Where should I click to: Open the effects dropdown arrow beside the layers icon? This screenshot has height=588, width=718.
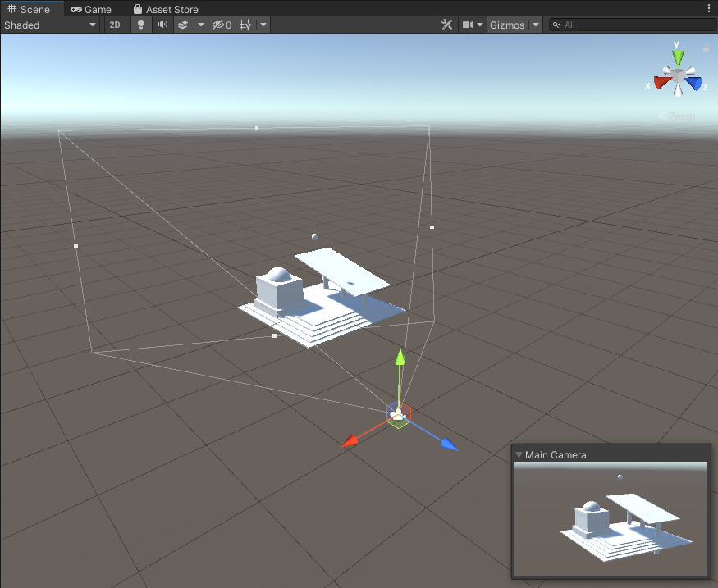click(200, 25)
